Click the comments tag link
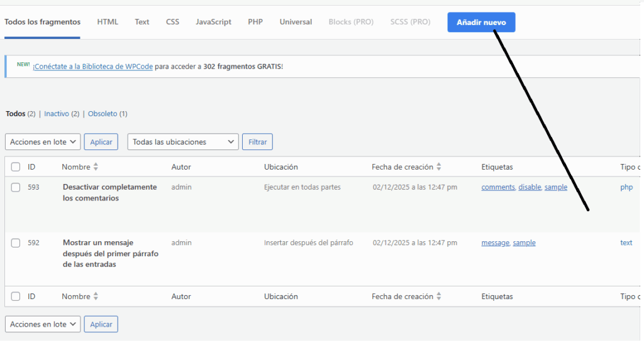 click(497, 187)
